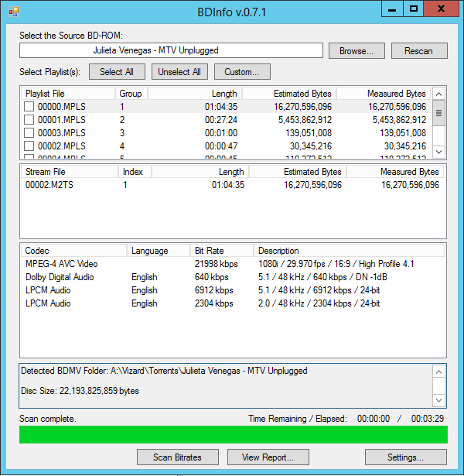This screenshot has height=476, width=464.
Task: Click the Scan complete status text
Action: (48, 419)
